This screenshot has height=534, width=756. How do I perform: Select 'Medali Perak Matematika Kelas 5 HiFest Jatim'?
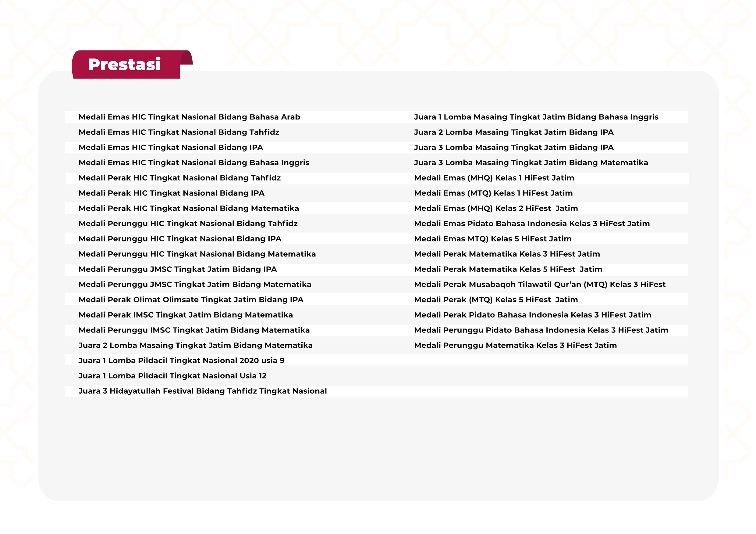(x=508, y=269)
